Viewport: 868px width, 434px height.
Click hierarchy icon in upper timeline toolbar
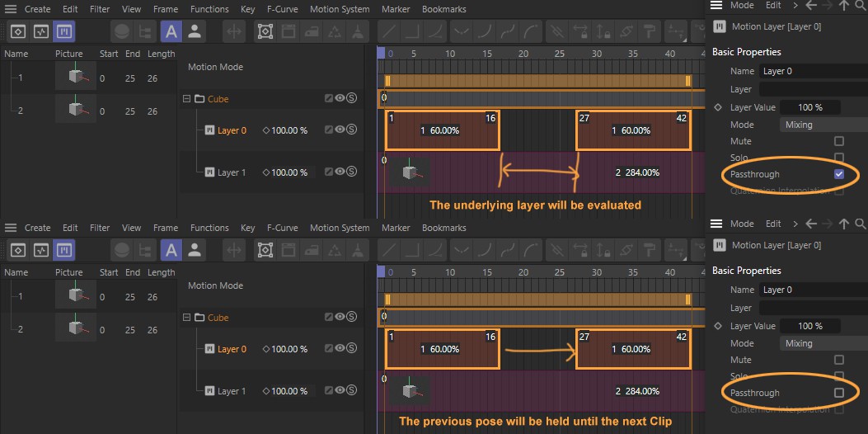[145, 31]
